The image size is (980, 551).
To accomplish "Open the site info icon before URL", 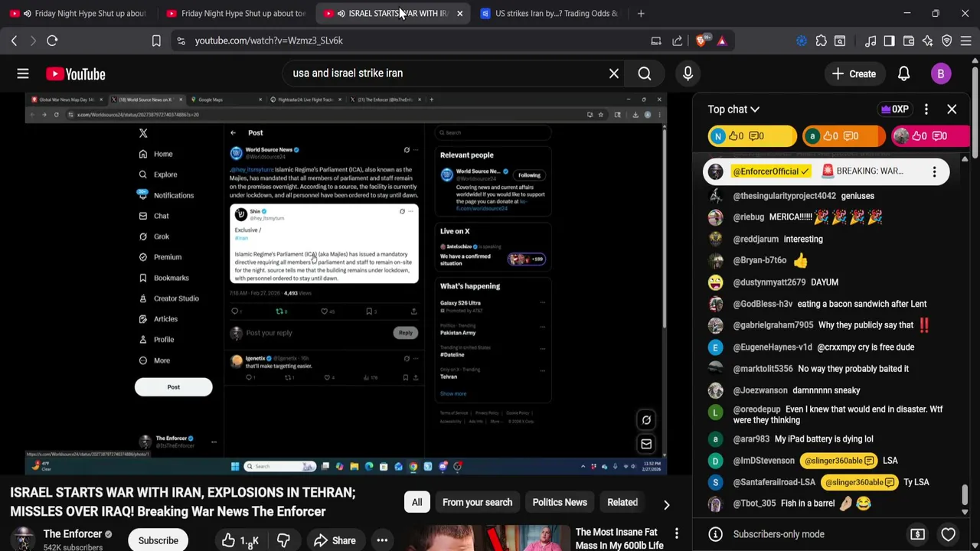I will point(181,41).
